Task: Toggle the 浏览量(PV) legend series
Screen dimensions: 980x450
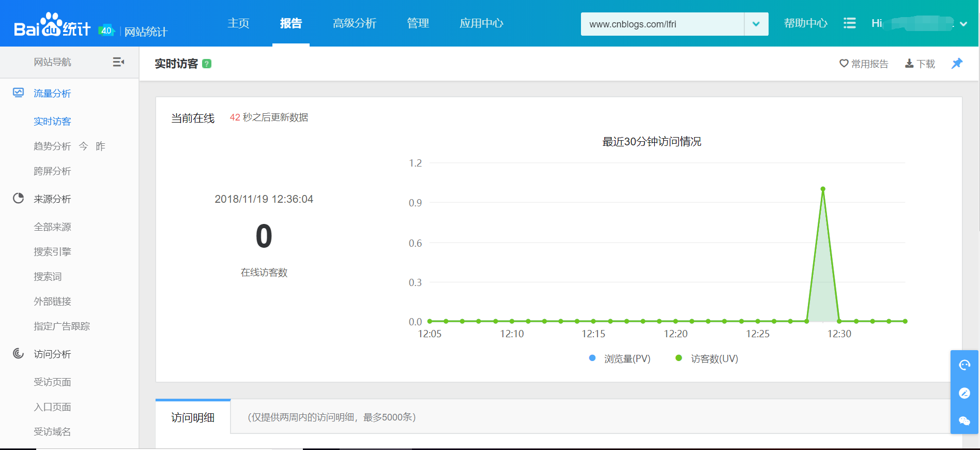Action: 620,358
